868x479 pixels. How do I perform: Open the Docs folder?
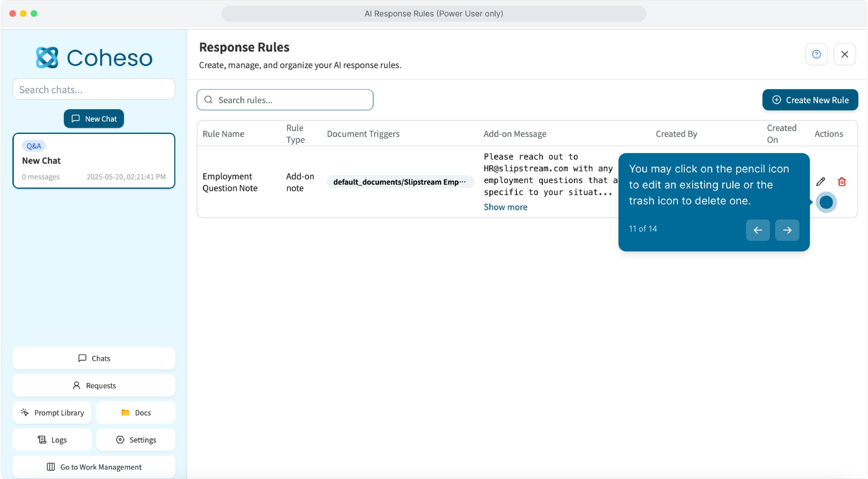tap(136, 413)
